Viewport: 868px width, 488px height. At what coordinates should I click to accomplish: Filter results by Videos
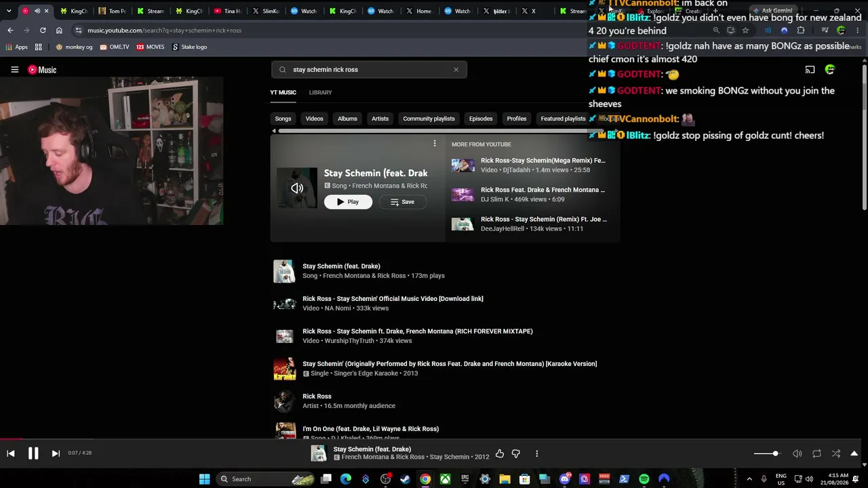pyautogui.click(x=314, y=119)
